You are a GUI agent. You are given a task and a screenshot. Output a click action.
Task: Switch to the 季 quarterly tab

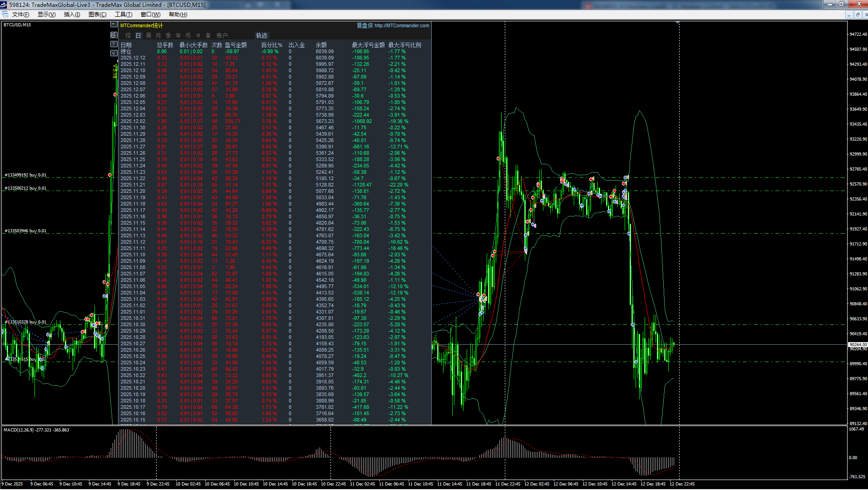point(168,35)
